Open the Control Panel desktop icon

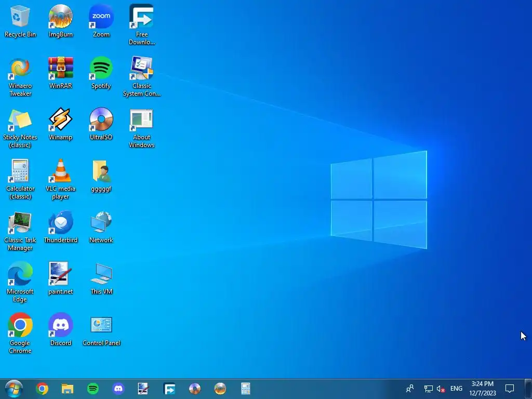101,330
